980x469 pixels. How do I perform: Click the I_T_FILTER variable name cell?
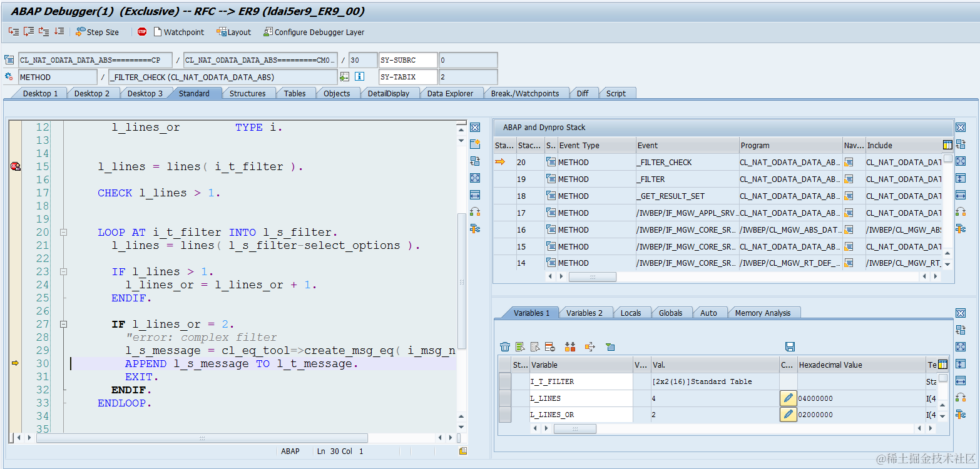[581, 381]
